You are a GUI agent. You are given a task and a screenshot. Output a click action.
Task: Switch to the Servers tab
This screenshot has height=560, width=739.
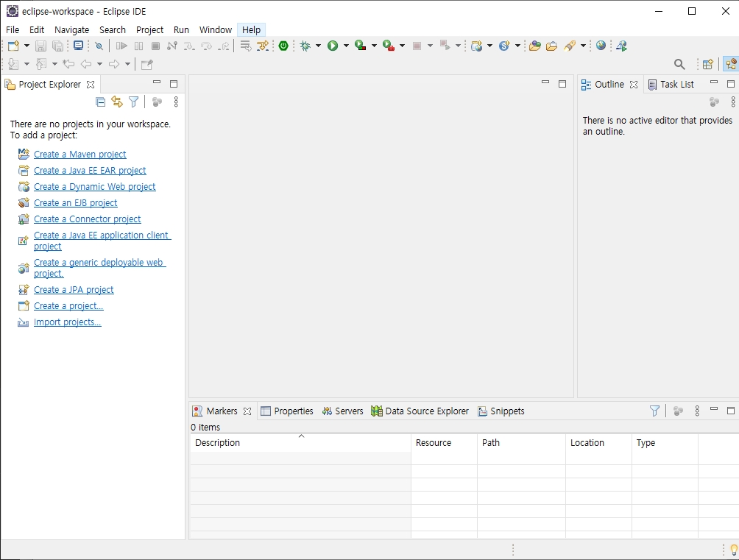[343, 411]
